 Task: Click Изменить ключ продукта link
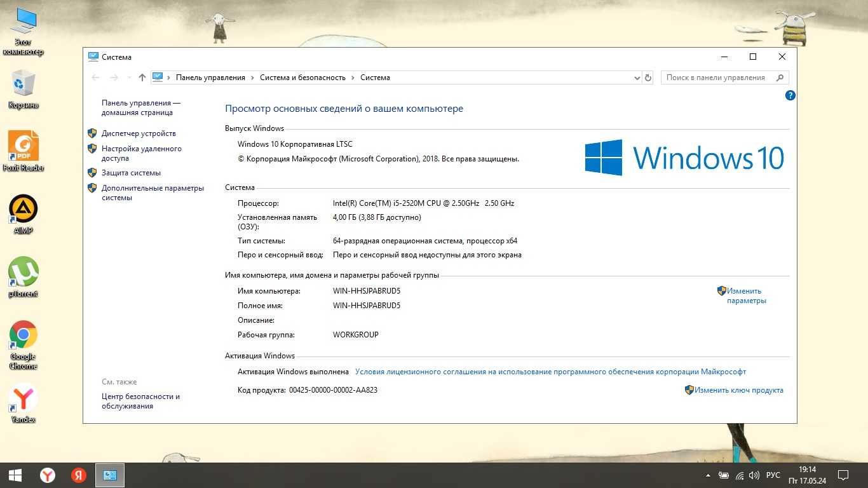click(x=739, y=390)
